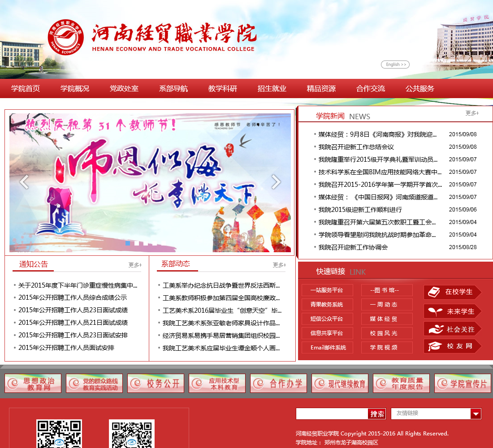Image resolution: width=493 pixels, height=448 pixels.
Task: Open 社会关注 hand icon button
Action: tap(453, 329)
